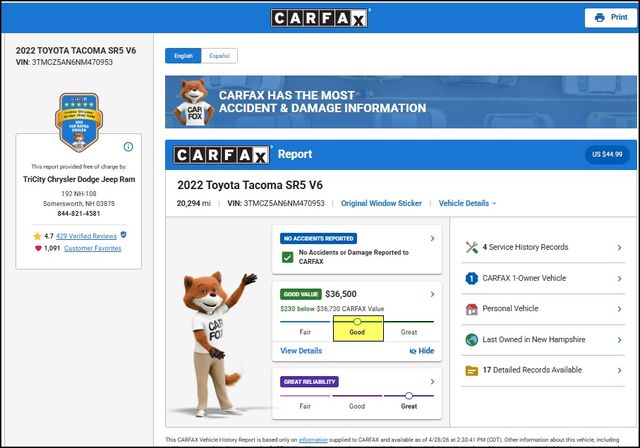Click the CARFAX logo in header
640x448 pixels.
coord(320,18)
